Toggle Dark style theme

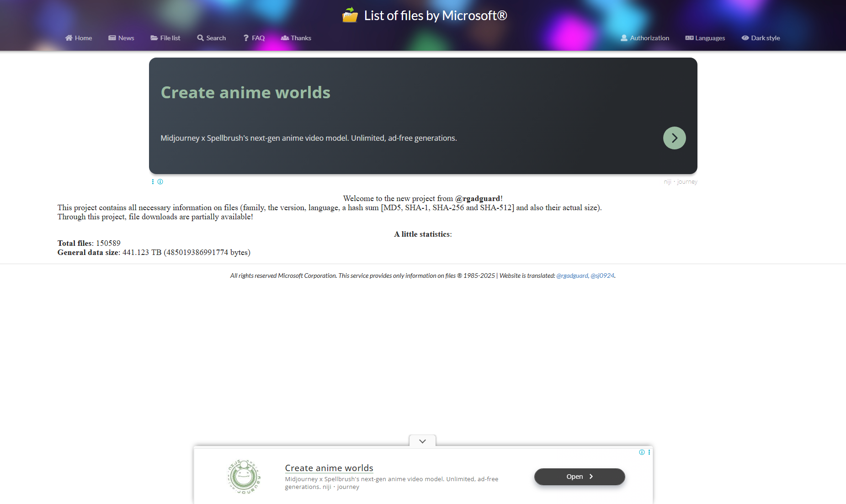pyautogui.click(x=761, y=38)
